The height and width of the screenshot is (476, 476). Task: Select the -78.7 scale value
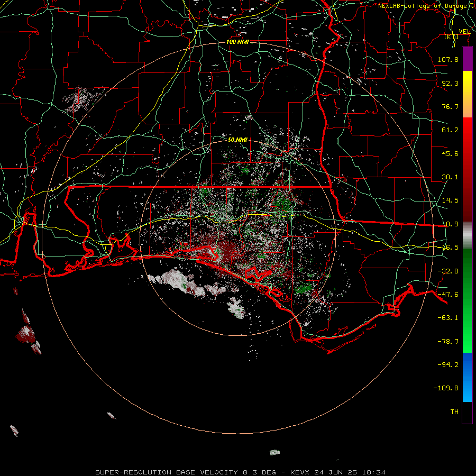click(448, 342)
